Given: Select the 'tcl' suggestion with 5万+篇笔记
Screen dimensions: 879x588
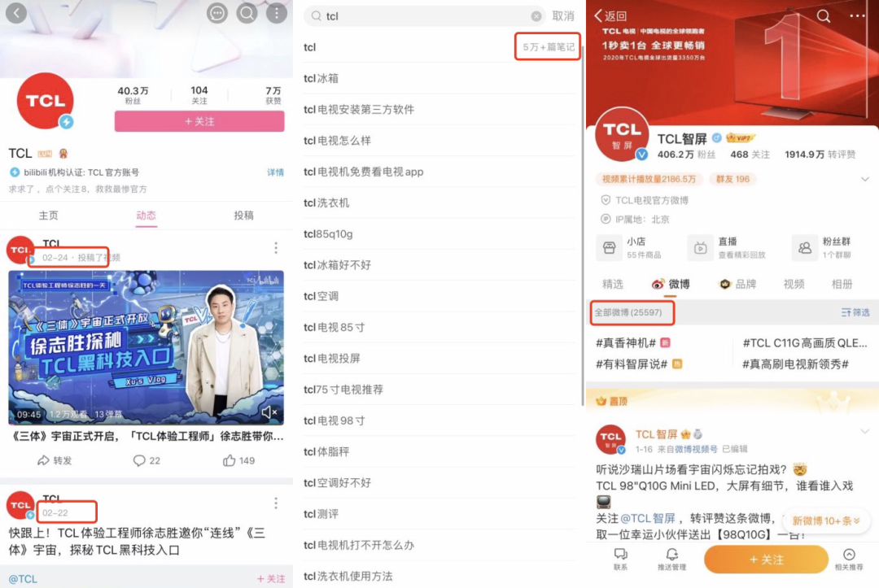Looking at the screenshot, I should 441,47.
